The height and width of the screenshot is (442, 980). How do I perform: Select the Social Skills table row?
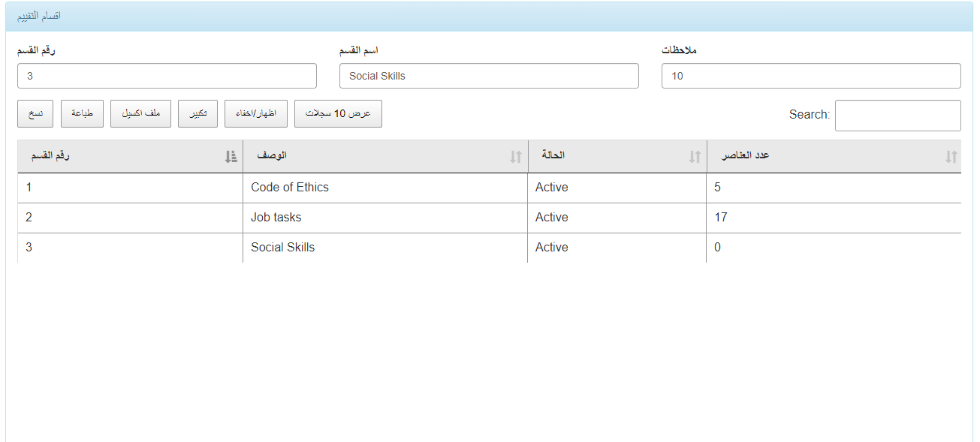(x=489, y=248)
